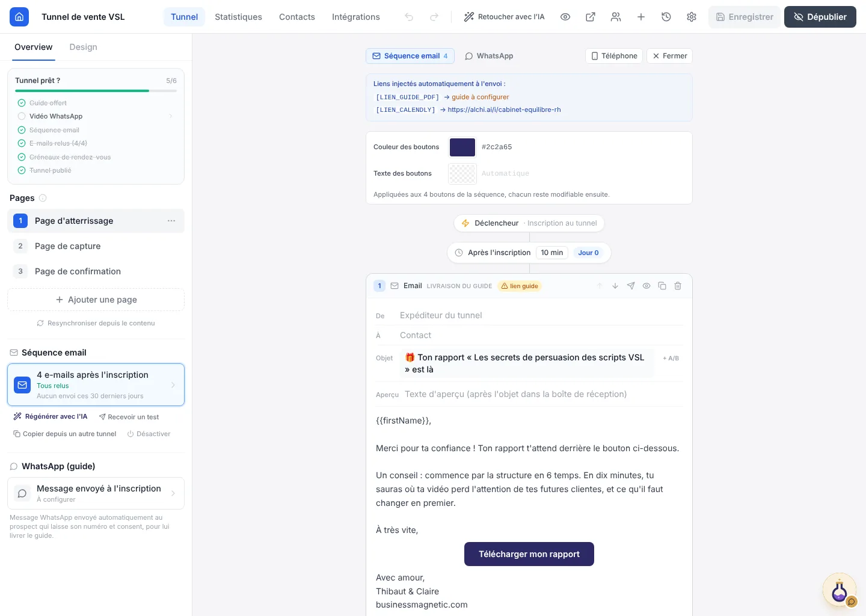Click the plus icon in the top bar

click(641, 17)
